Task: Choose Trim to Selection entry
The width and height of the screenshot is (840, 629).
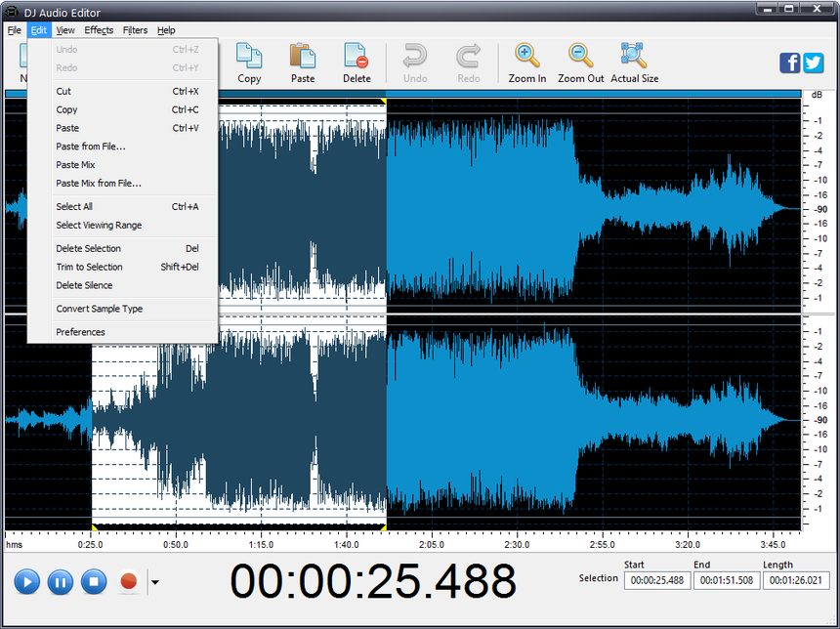Action: [123, 267]
